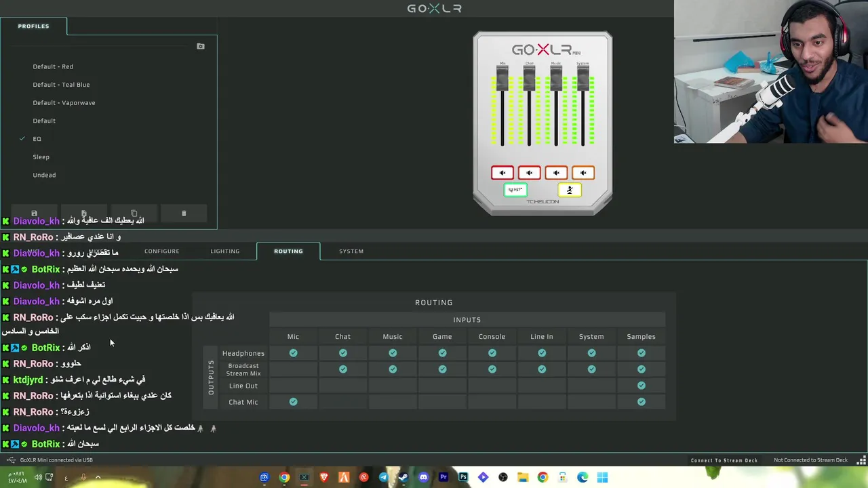This screenshot has width=868, height=488.
Task: Toggle Samples to Line Out routing
Action: pos(642,386)
